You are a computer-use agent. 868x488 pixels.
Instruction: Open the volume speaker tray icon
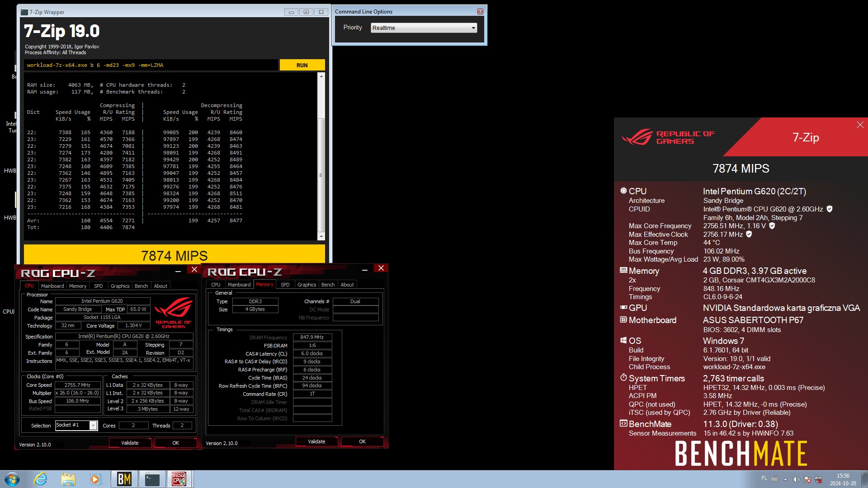(x=796, y=479)
